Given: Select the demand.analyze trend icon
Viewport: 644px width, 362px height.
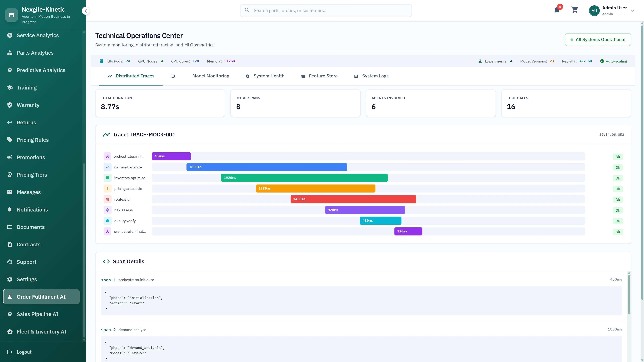Looking at the screenshot, I should 108,167.
